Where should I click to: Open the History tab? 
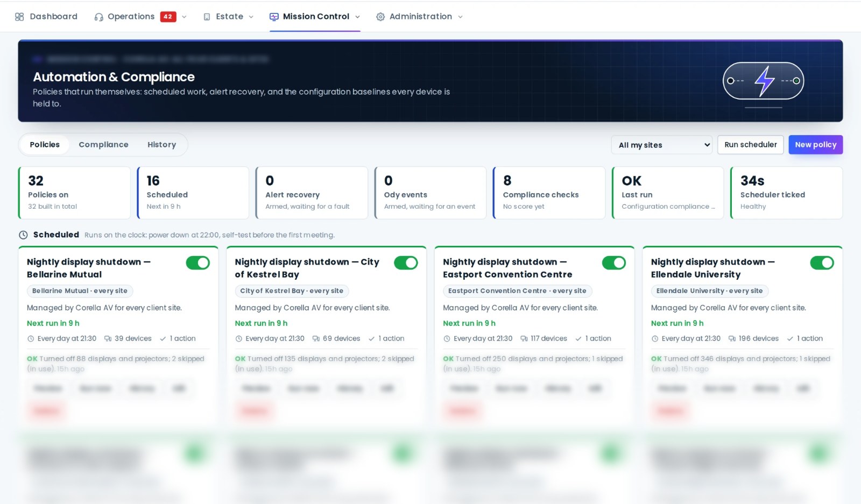[x=161, y=145]
